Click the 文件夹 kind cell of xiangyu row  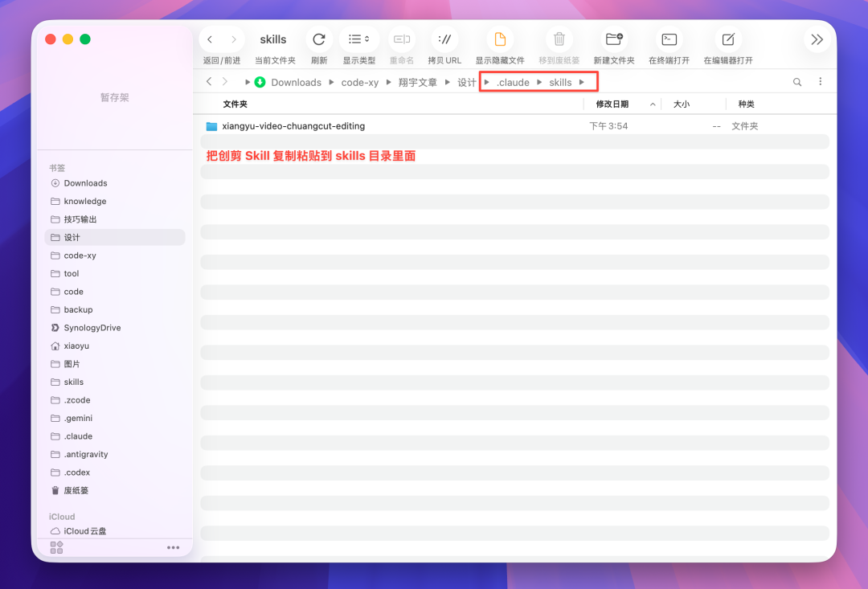tap(744, 126)
